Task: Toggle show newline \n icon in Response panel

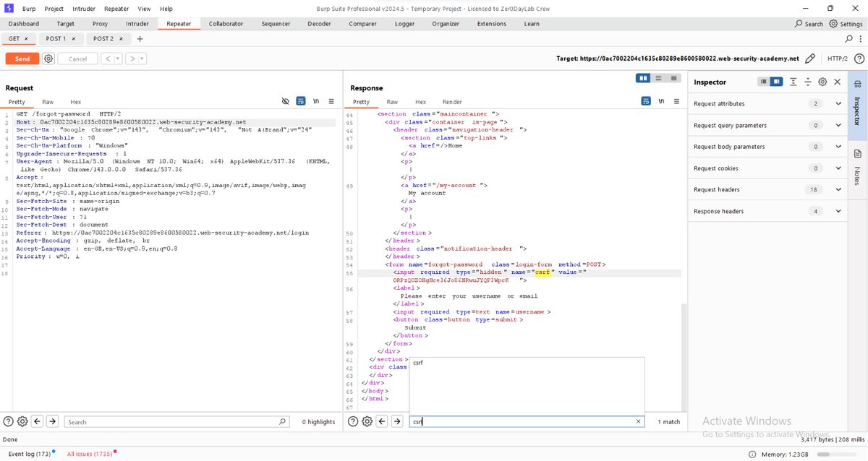Action: pyautogui.click(x=661, y=102)
